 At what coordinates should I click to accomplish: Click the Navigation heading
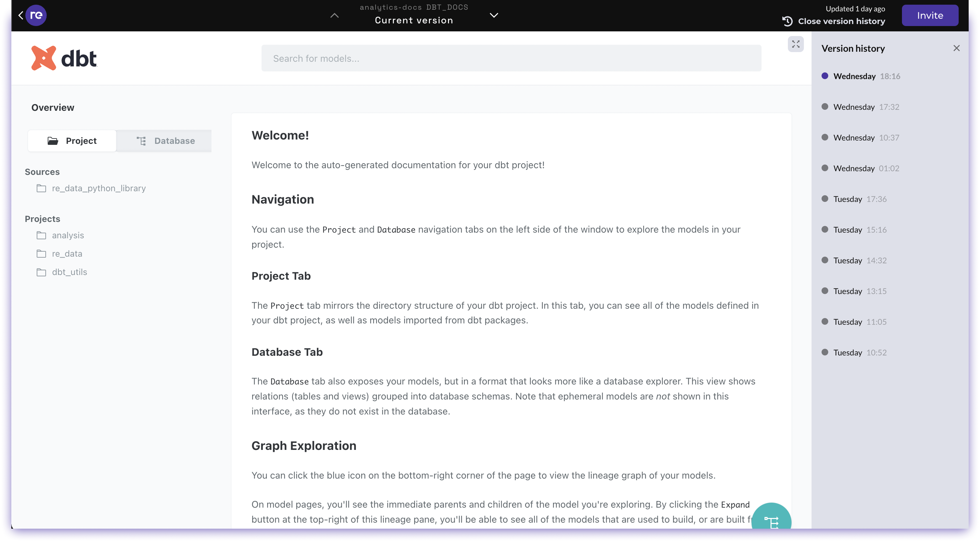point(283,200)
